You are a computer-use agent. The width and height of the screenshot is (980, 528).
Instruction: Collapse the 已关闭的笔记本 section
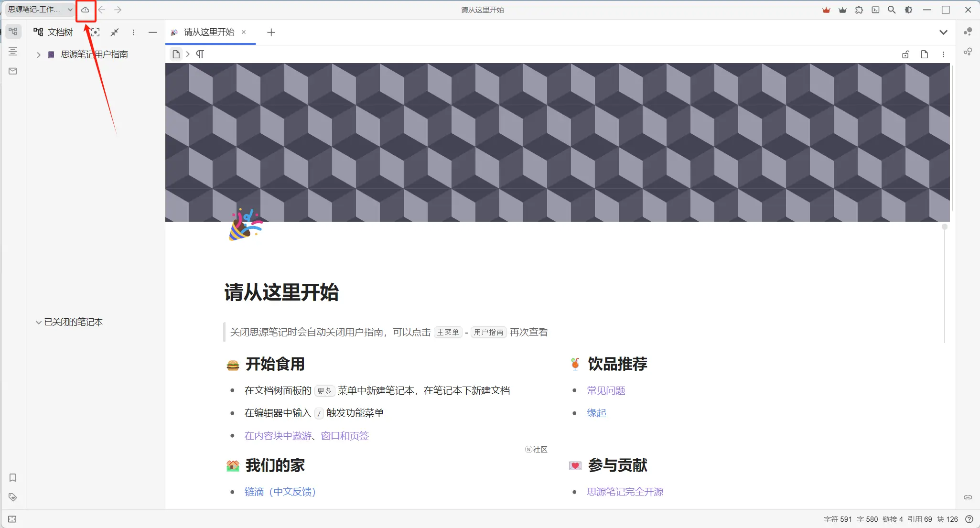coord(39,323)
